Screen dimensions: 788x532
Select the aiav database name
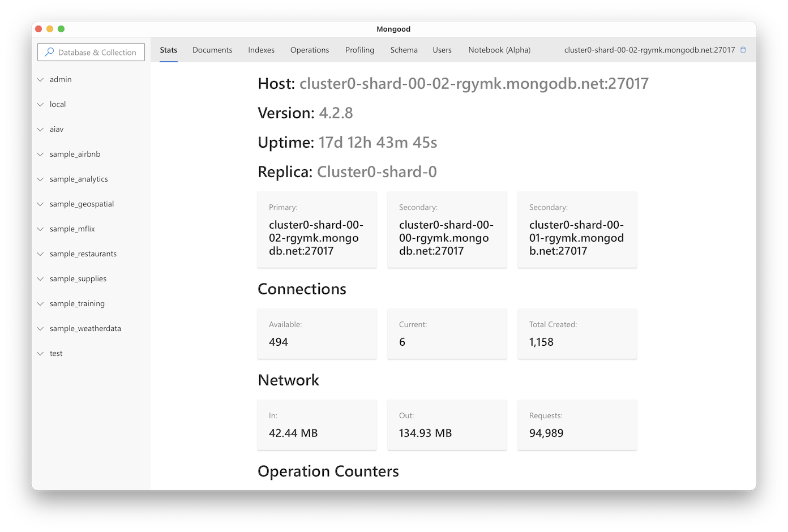click(x=57, y=129)
